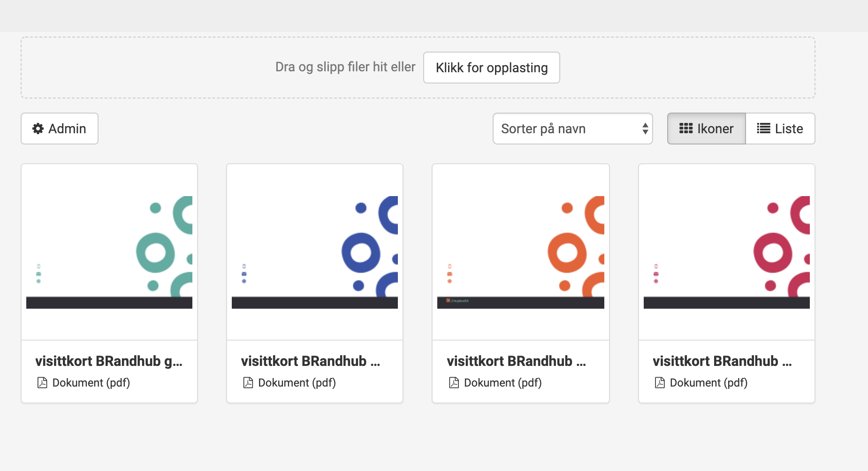
Task: Click the Admin gear icon
Action: click(x=38, y=129)
